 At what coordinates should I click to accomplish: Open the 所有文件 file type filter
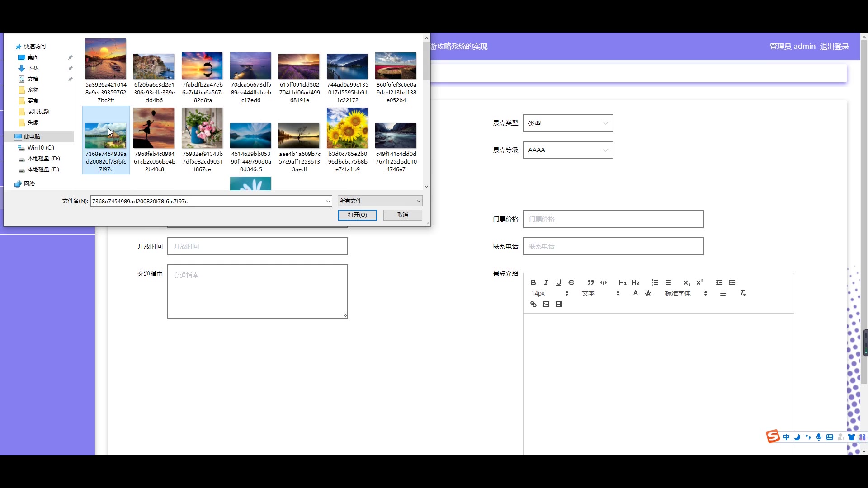pyautogui.click(x=380, y=201)
